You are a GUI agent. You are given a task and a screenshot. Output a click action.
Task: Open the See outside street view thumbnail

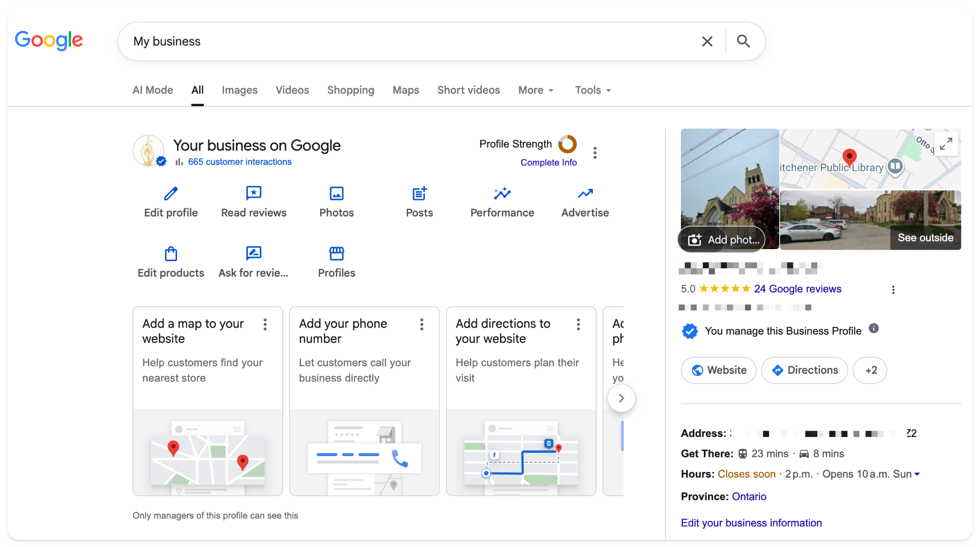(x=870, y=220)
